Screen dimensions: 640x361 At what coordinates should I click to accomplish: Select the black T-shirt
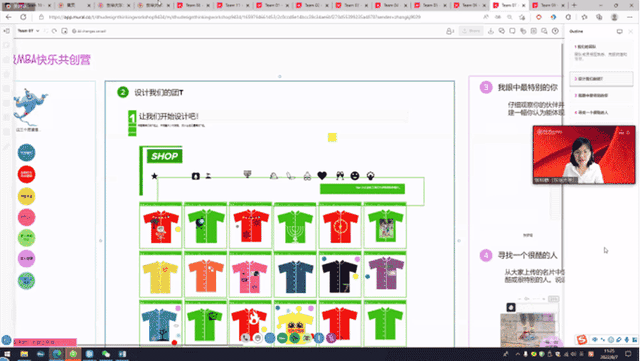pos(340,276)
